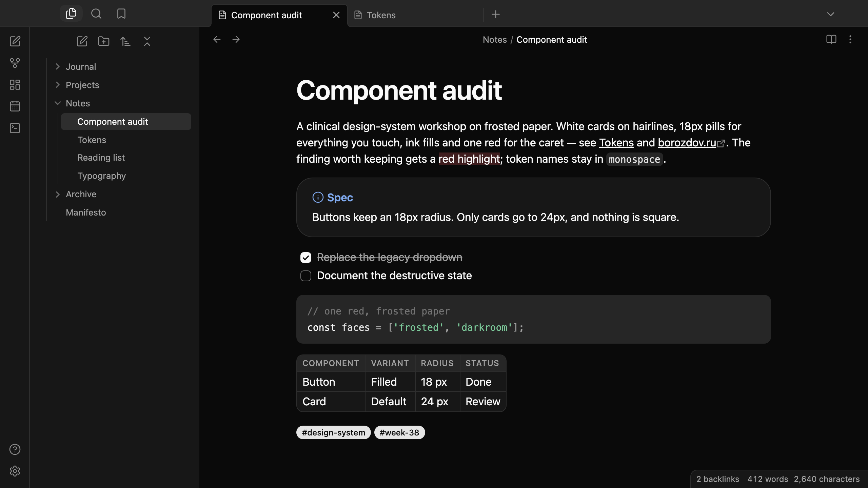
Task: Open the bookmarks icon
Action: click(x=121, y=14)
